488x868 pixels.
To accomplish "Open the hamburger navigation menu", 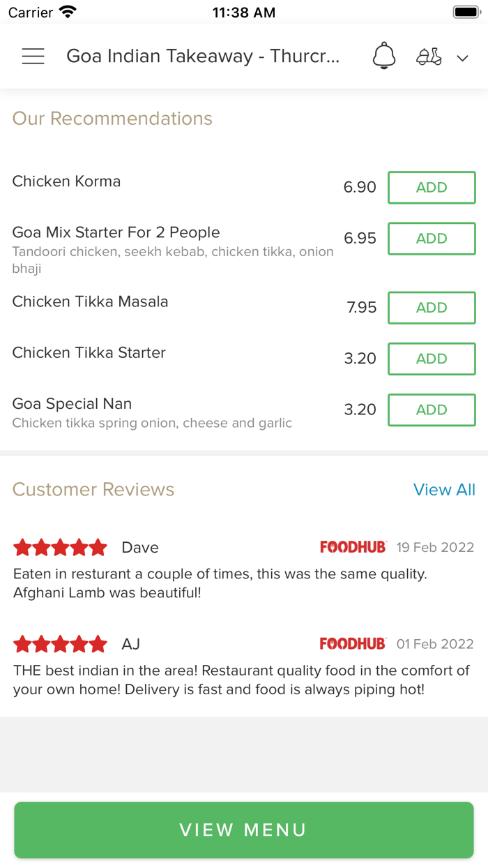I will [33, 56].
